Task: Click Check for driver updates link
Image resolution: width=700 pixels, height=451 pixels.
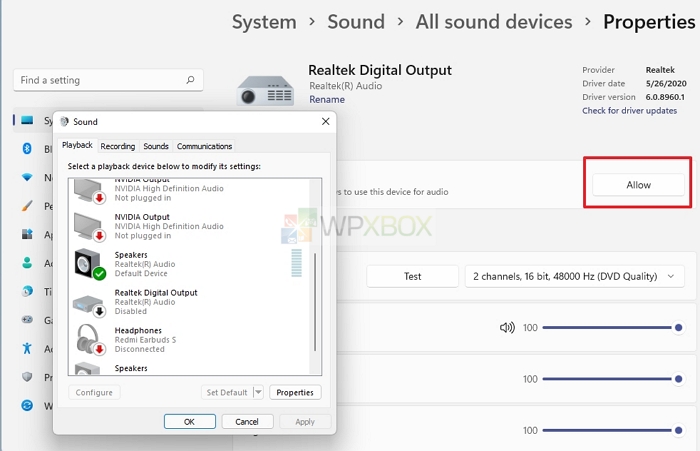Action: click(x=629, y=111)
